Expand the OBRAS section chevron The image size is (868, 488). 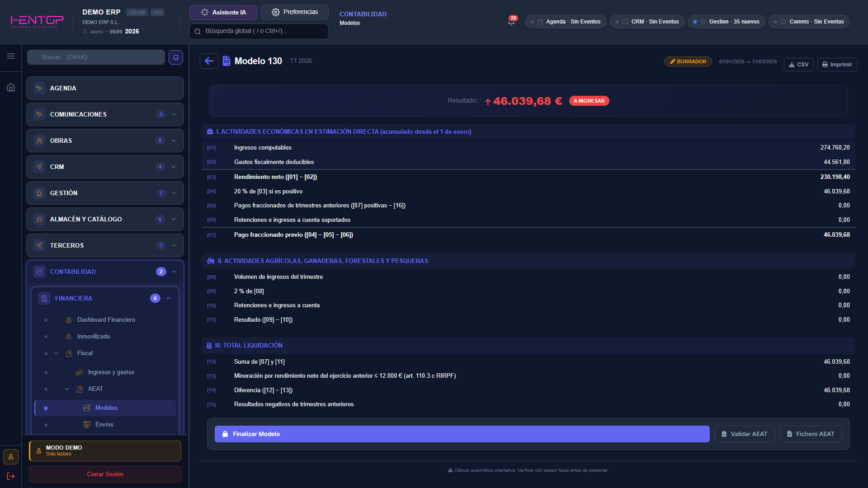coord(174,141)
